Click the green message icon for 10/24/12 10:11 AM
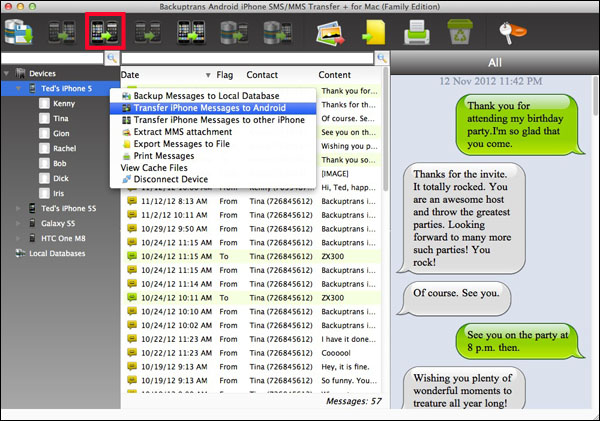The image size is (600, 421). 132,297
